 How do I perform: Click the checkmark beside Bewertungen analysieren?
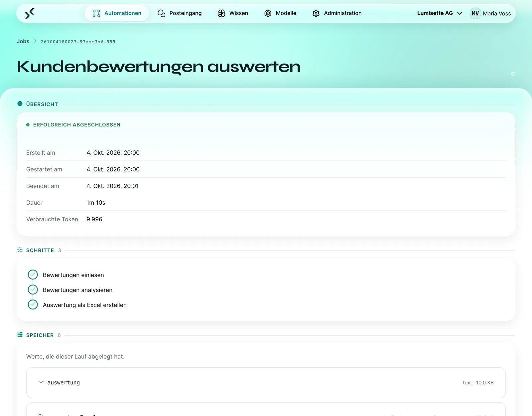point(33,290)
